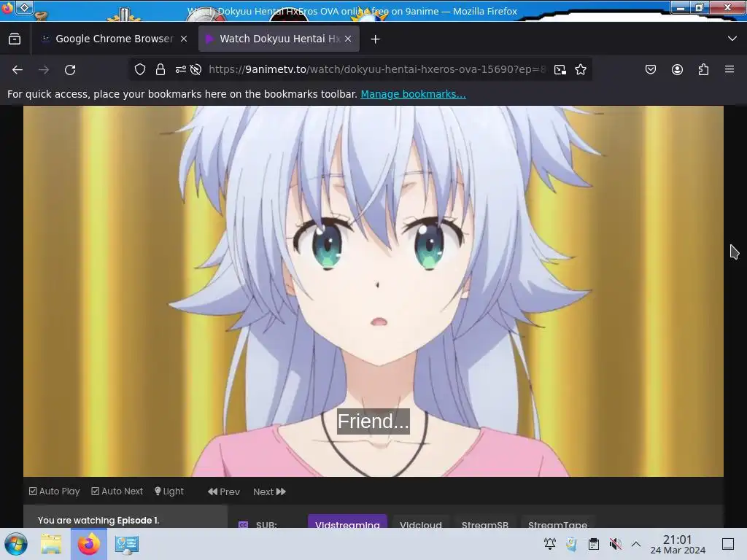The width and height of the screenshot is (747, 560).
Task: Open the Firefox application menu
Action: click(x=729, y=69)
